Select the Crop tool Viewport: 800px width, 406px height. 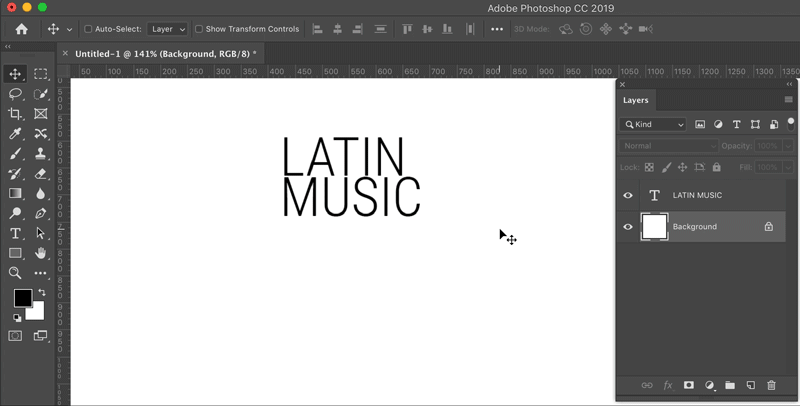[x=15, y=114]
